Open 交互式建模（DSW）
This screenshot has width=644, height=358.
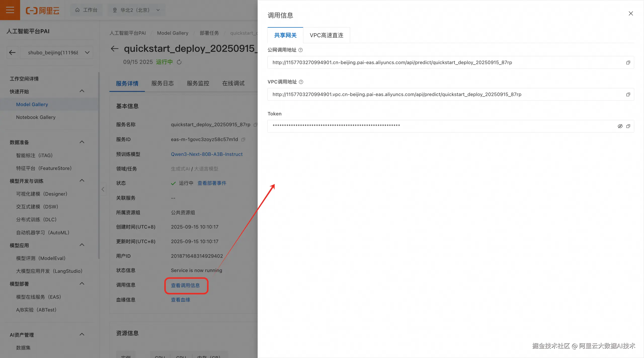point(37,207)
